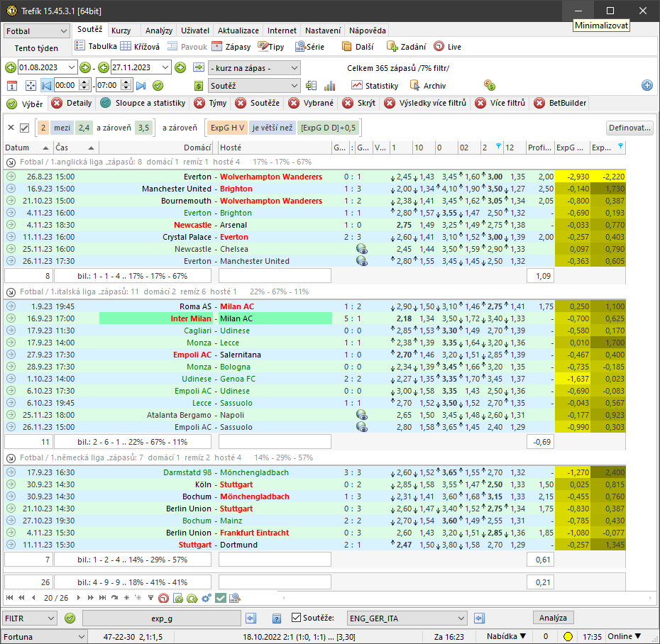Open the blue gears settings icon

coord(207,598)
